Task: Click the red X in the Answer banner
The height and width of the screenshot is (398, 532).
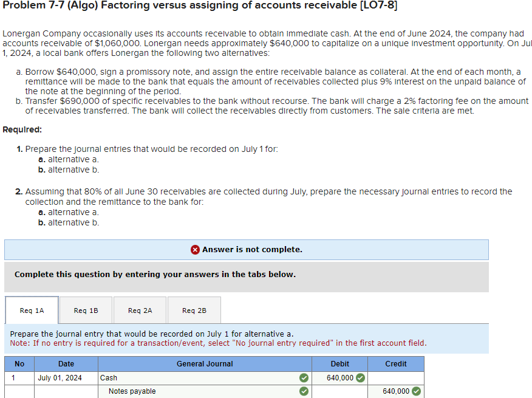Action: click(195, 250)
